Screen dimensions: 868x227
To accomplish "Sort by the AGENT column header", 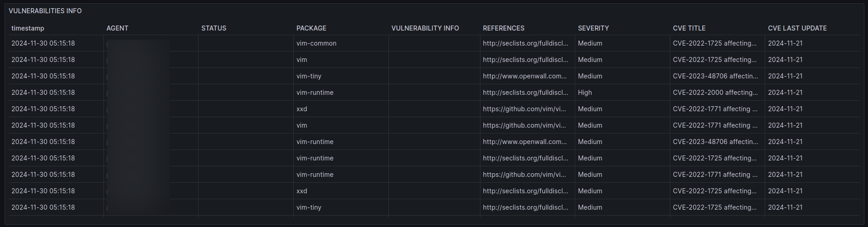I will tap(117, 28).
